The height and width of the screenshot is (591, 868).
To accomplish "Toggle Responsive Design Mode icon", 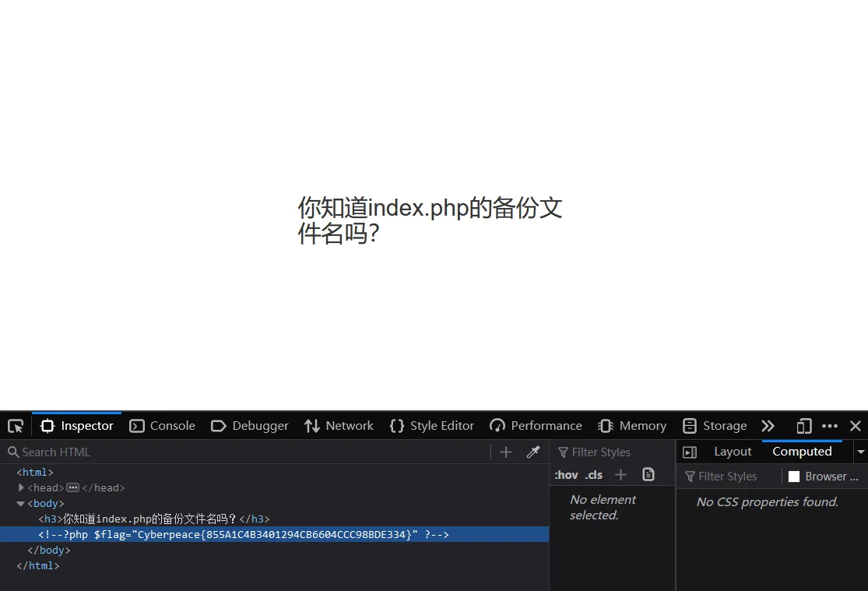I will pos(804,426).
